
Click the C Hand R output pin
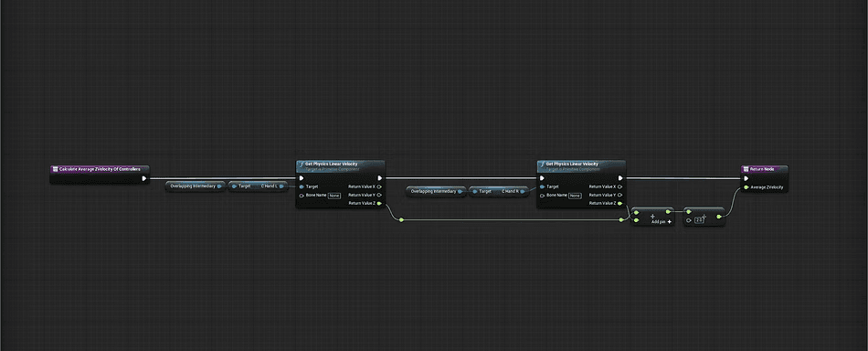pos(524,191)
